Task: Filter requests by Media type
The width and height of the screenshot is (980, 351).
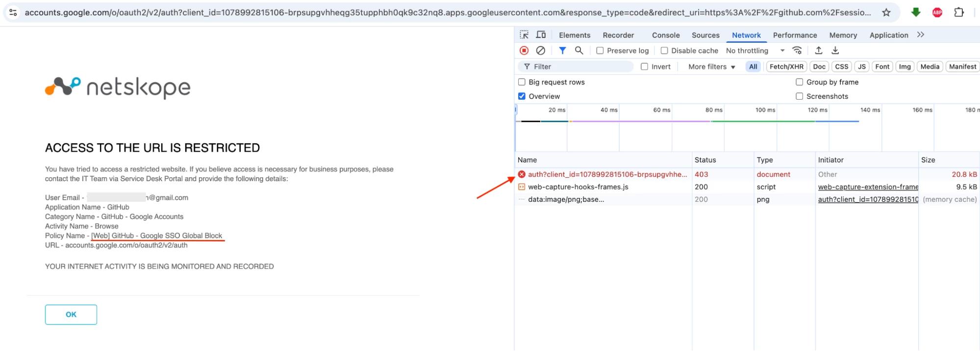Action: [930, 67]
